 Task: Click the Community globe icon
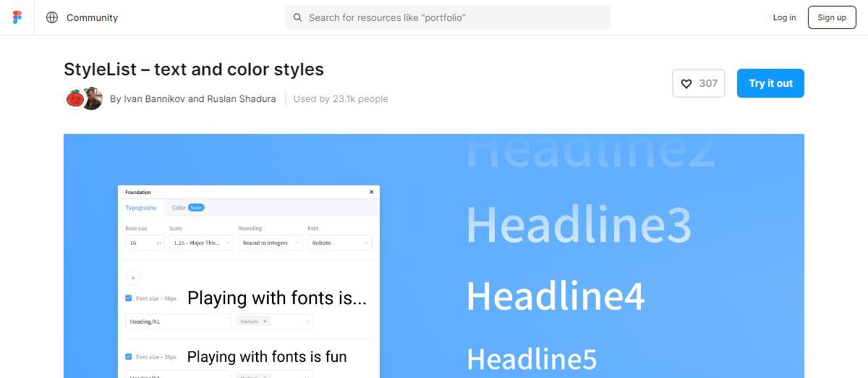tap(52, 17)
